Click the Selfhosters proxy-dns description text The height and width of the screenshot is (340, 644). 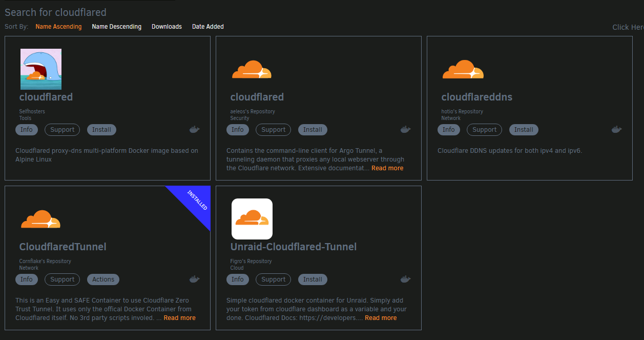(x=107, y=155)
